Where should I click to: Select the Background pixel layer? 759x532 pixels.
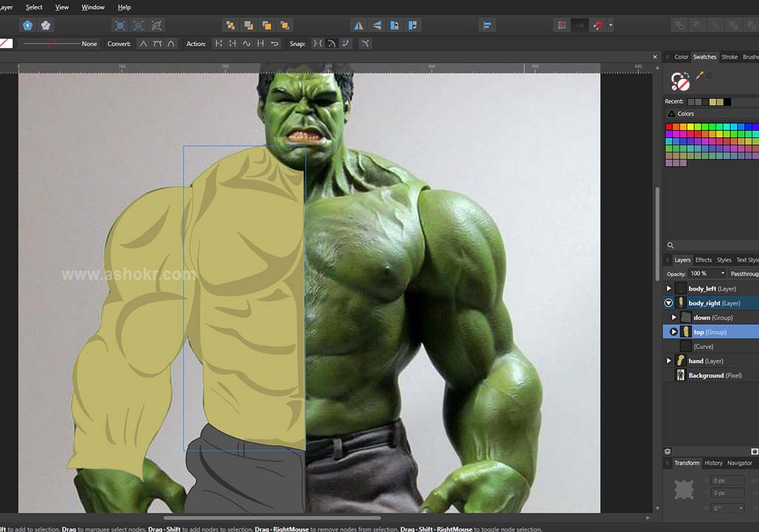point(705,375)
